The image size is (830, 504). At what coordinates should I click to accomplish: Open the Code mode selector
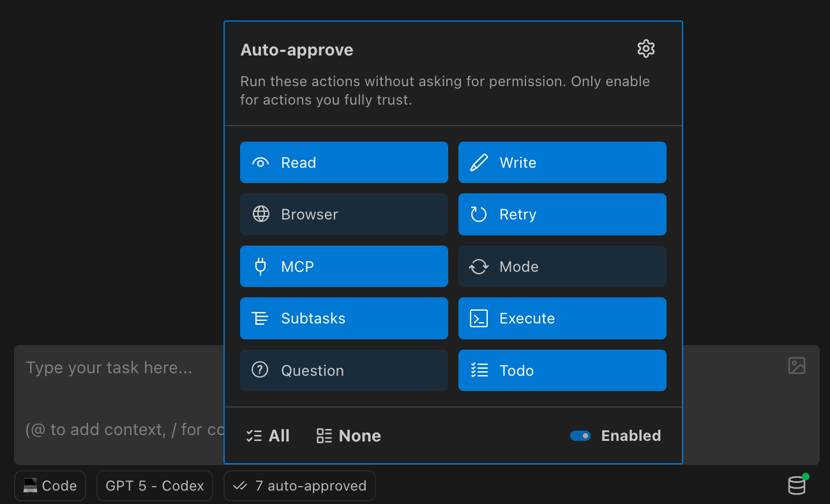(50, 485)
